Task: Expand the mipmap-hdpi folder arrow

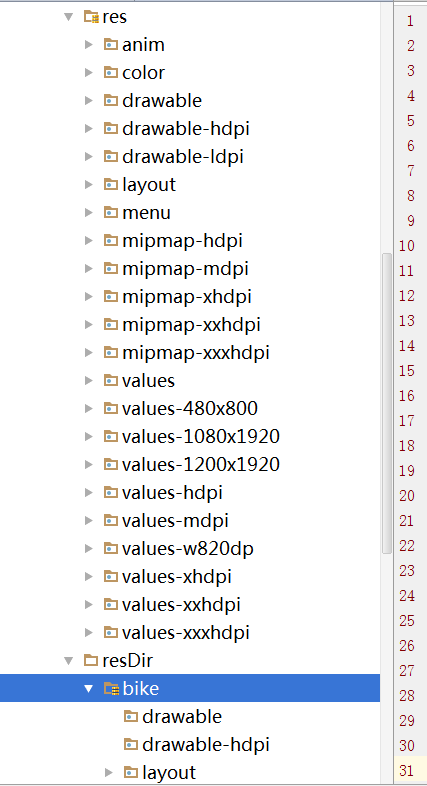Action: (x=89, y=241)
